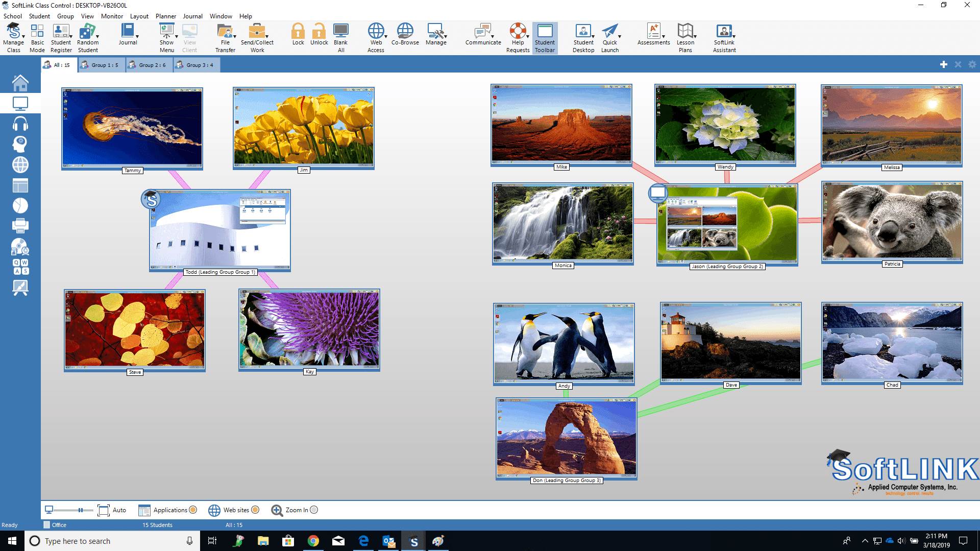Open keyboard typing view in sidebar
Image resolution: width=980 pixels, height=551 pixels.
pyautogui.click(x=20, y=267)
